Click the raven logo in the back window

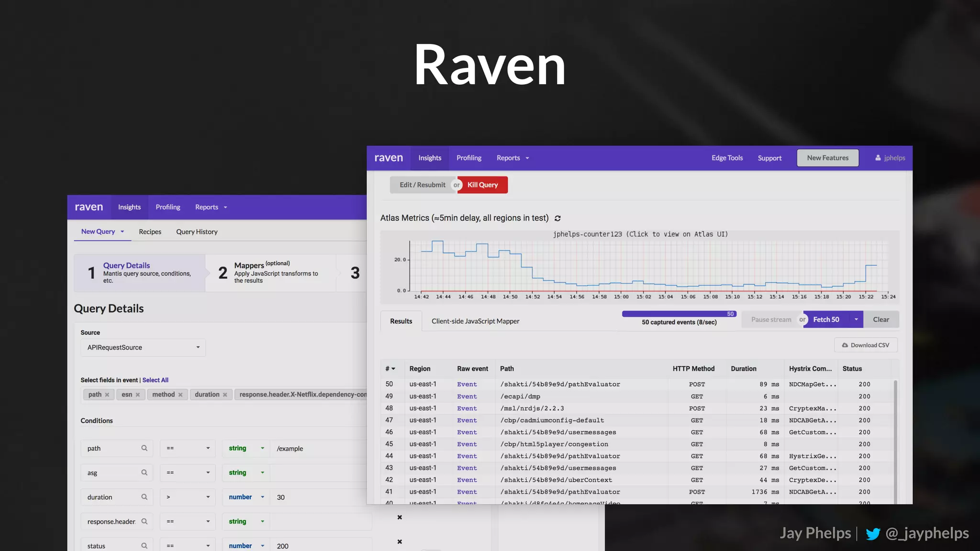point(89,207)
